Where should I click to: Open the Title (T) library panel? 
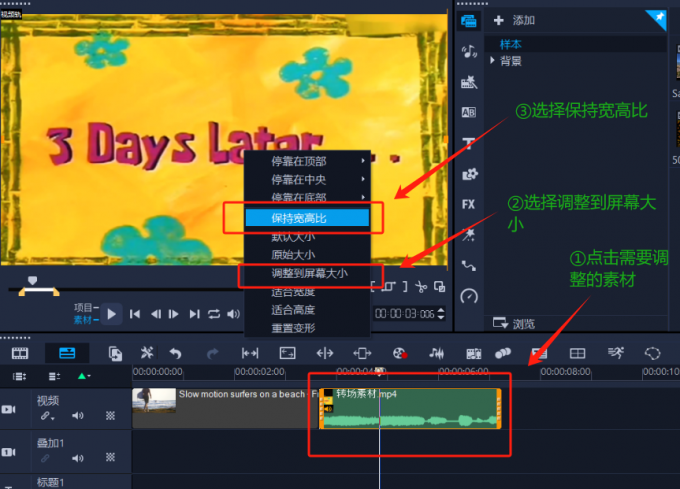468,143
